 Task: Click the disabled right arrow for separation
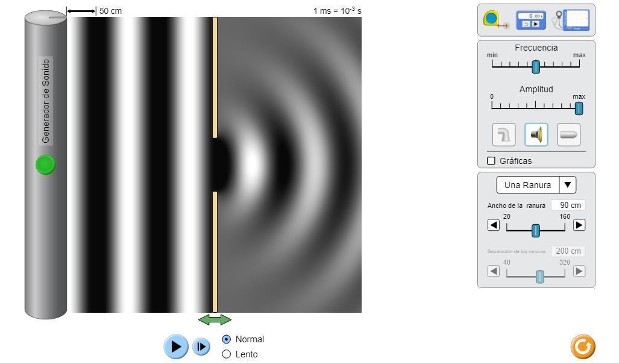point(579,271)
